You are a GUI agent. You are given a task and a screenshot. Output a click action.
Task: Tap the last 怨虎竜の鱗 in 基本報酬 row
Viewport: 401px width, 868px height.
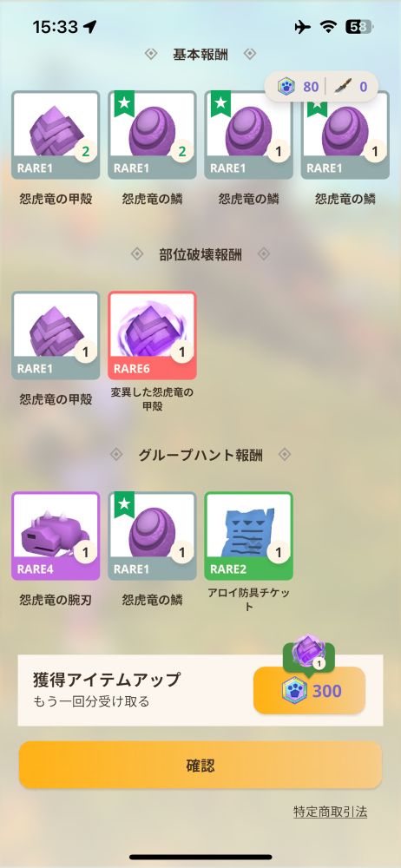pyautogui.click(x=345, y=135)
